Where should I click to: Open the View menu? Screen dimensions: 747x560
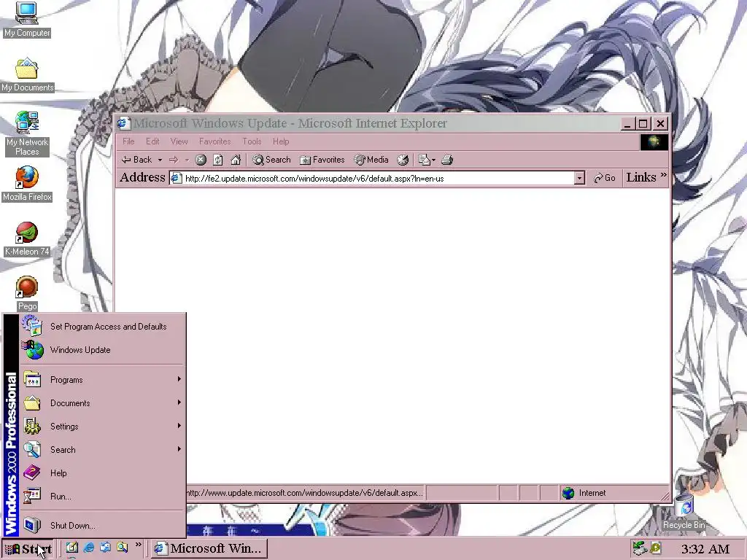[179, 141]
